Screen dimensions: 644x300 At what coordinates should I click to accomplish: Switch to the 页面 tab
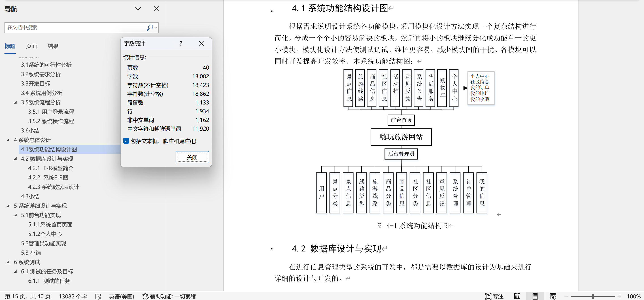point(32,46)
